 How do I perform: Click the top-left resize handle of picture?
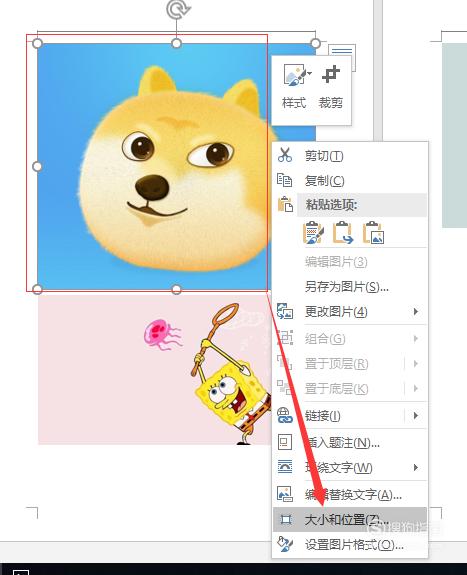[37, 44]
